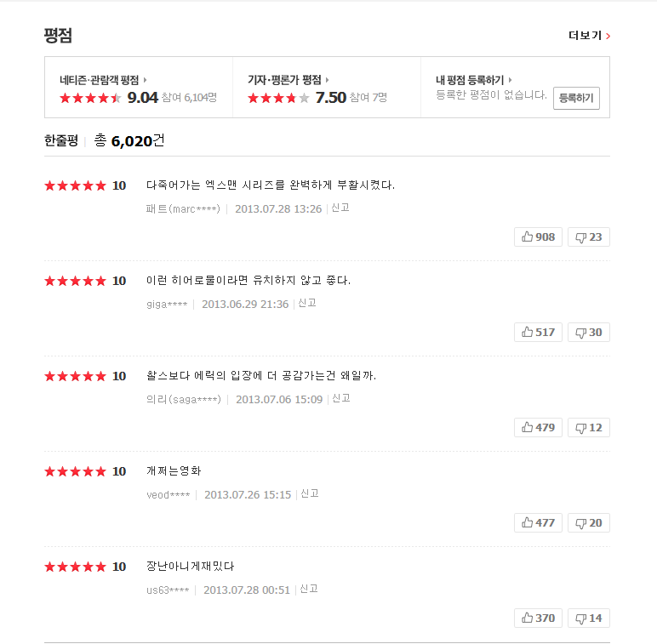Dislike the review with 23 dislikes
Image resolution: width=657 pixels, height=644 pixels.
tap(588, 237)
